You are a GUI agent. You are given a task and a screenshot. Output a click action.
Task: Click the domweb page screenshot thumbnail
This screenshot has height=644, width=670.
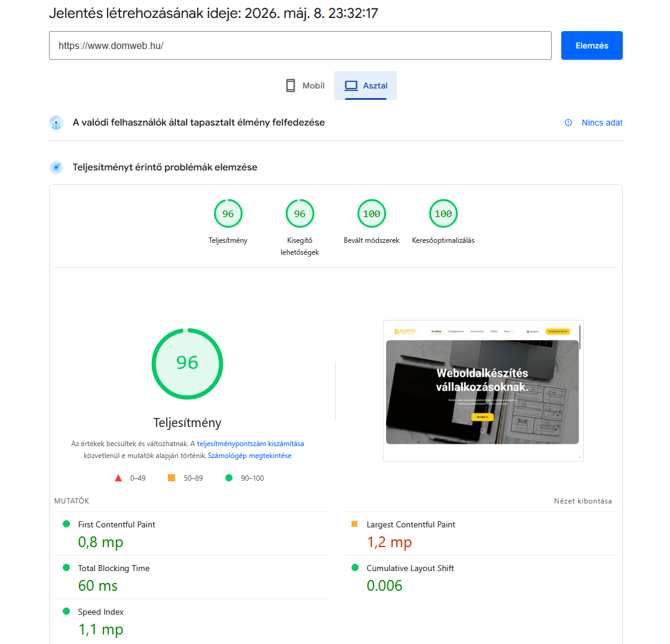484,390
